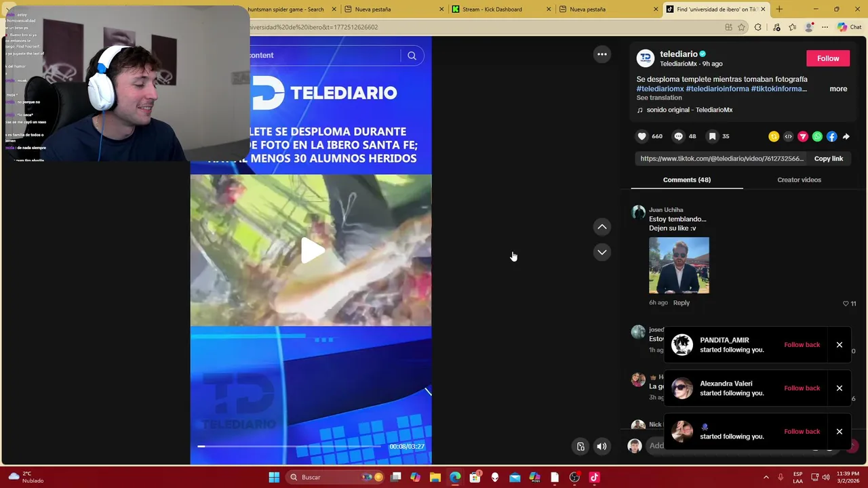The image size is (868, 488).
Task: Follow back Alexandra Valeri
Action: click(x=802, y=388)
